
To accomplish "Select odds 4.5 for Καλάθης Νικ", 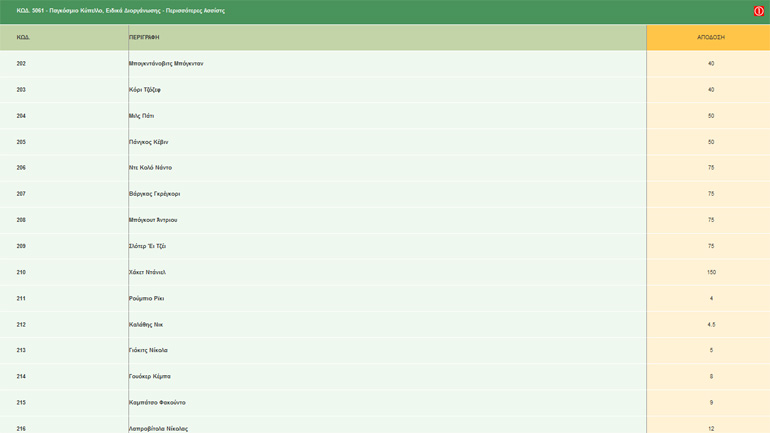I will coord(710,325).
